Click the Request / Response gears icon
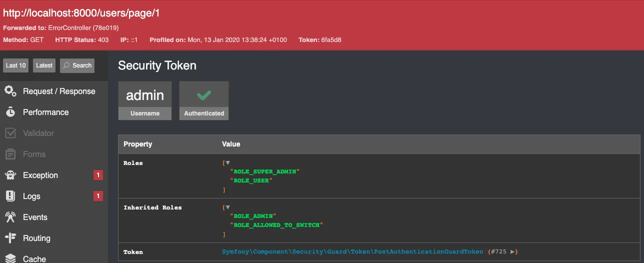644x263 pixels. 10,91
